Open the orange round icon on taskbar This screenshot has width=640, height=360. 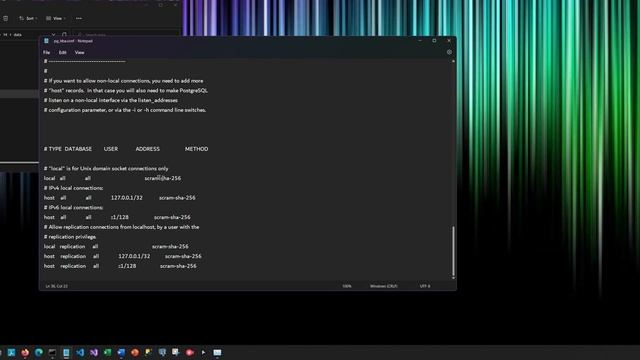point(135,352)
